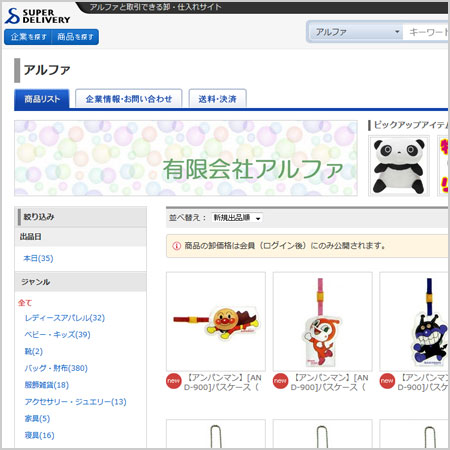
Task: Open the Anpanman pass case product image
Action: tap(216, 321)
